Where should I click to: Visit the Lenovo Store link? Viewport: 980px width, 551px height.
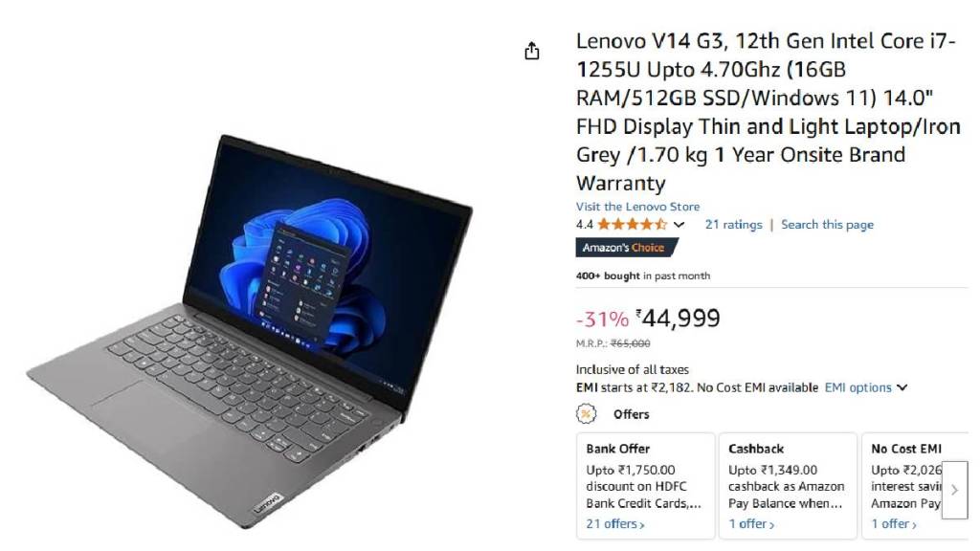pyautogui.click(x=637, y=207)
